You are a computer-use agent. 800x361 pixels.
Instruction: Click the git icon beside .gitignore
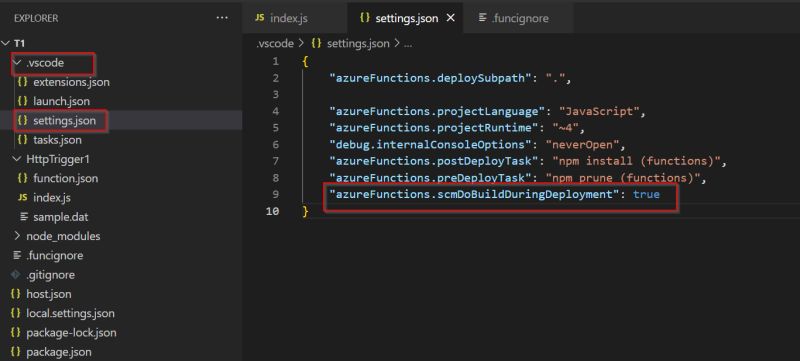click(x=16, y=275)
